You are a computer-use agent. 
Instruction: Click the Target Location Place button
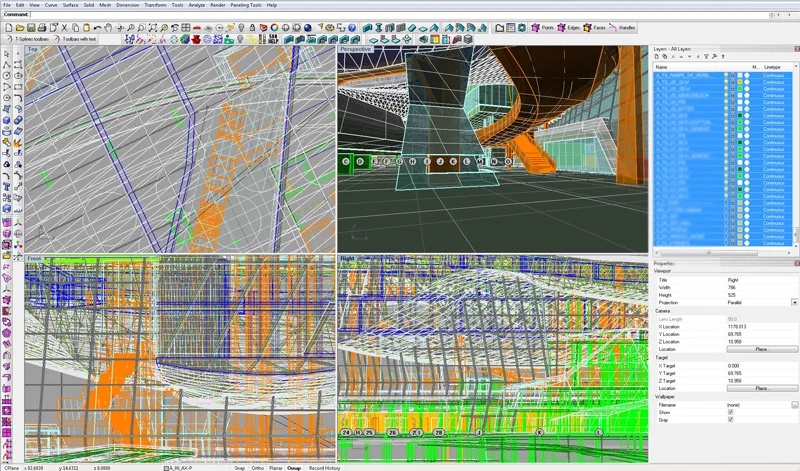[761, 388]
